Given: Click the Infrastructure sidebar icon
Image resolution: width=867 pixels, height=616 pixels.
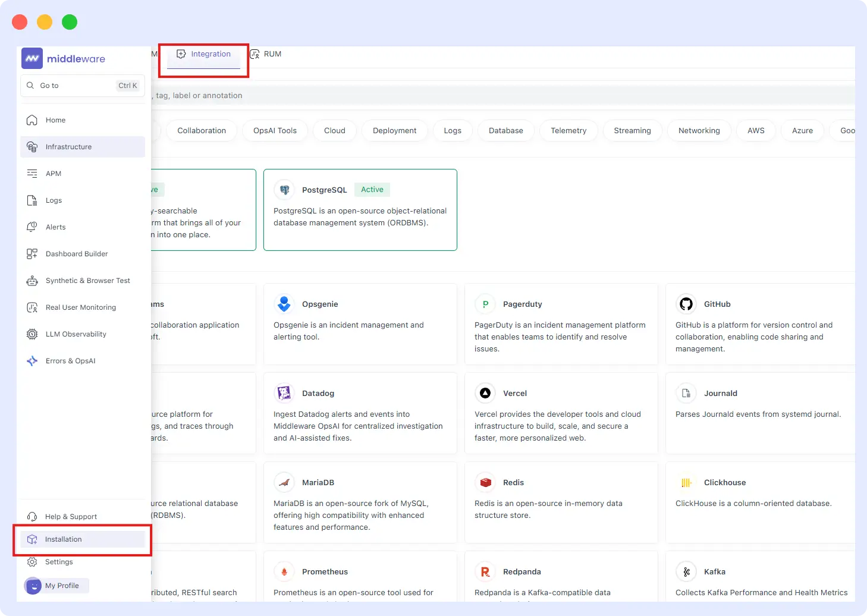Looking at the screenshot, I should [x=32, y=147].
